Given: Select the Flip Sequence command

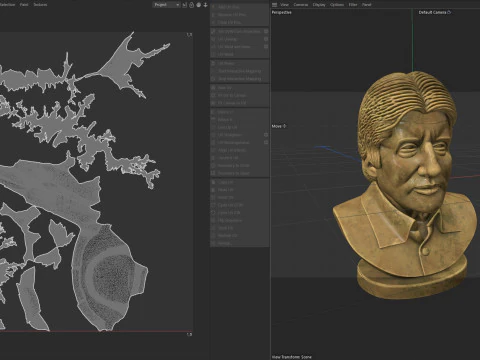Looking at the screenshot, I should (x=240, y=220).
